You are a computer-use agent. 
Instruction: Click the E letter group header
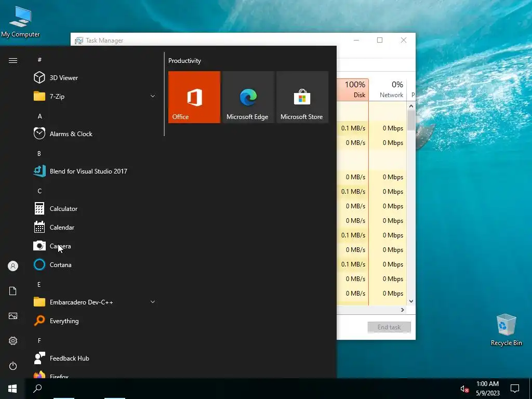(39, 284)
